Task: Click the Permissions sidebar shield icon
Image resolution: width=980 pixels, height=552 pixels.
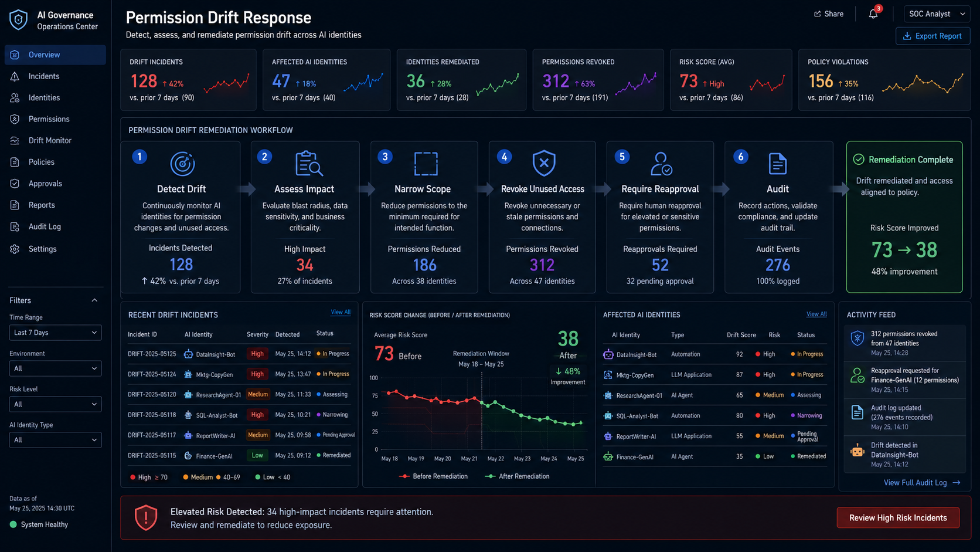Action: [15, 119]
